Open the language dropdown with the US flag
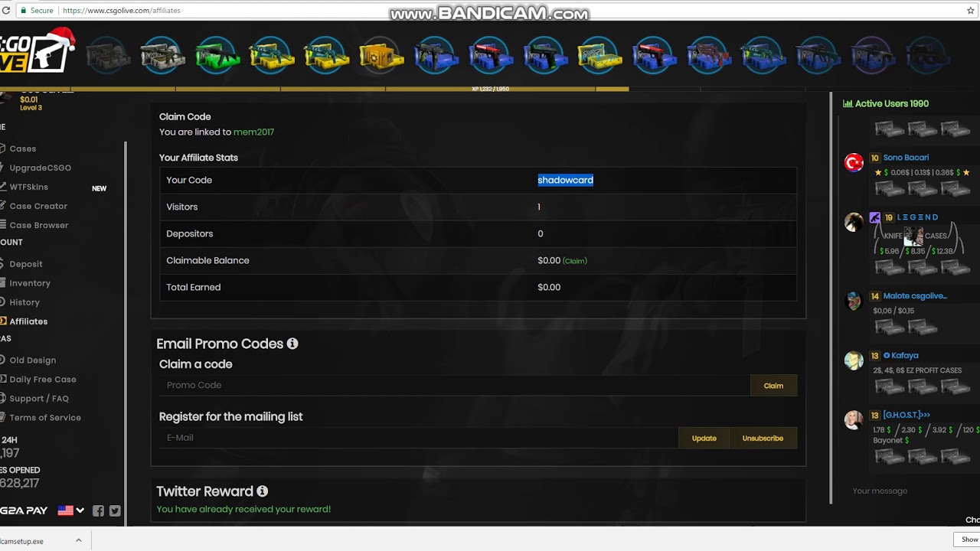The image size is (980, 551). click(x=71, y=510)
